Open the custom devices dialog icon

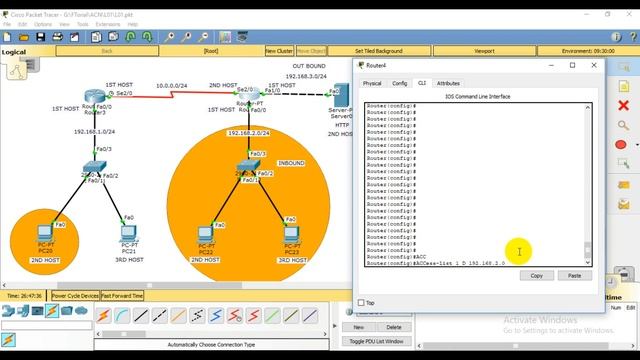coord(242,37)
